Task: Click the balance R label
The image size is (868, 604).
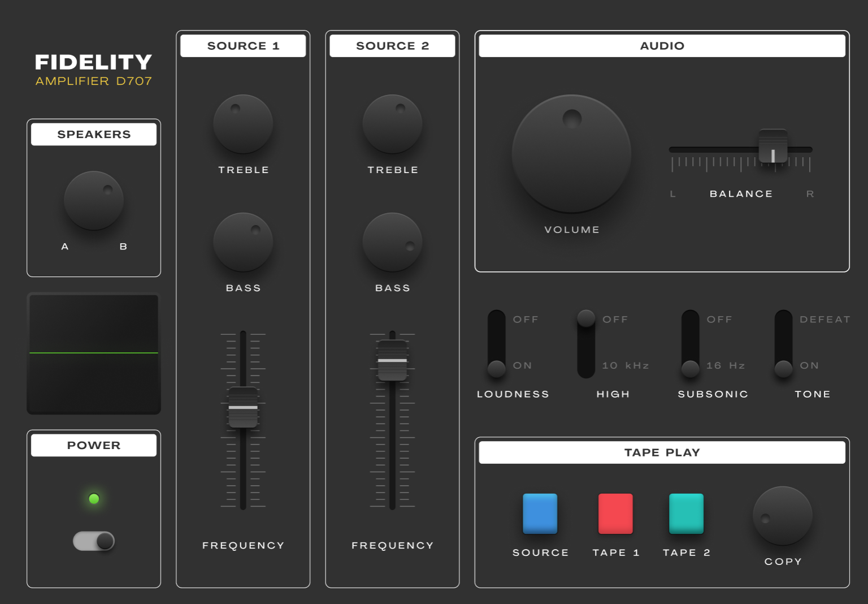Action: coord(810,194)
